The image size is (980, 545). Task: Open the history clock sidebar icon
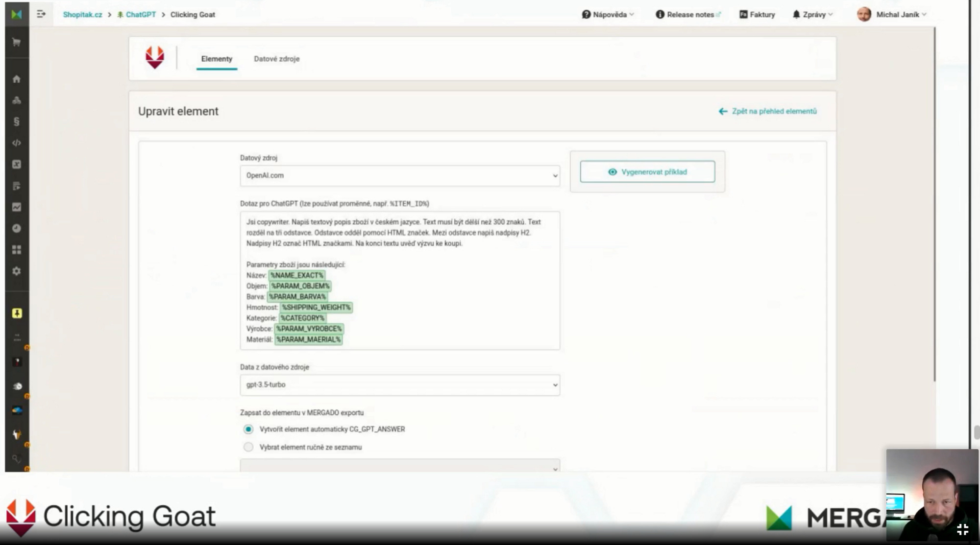16,228
